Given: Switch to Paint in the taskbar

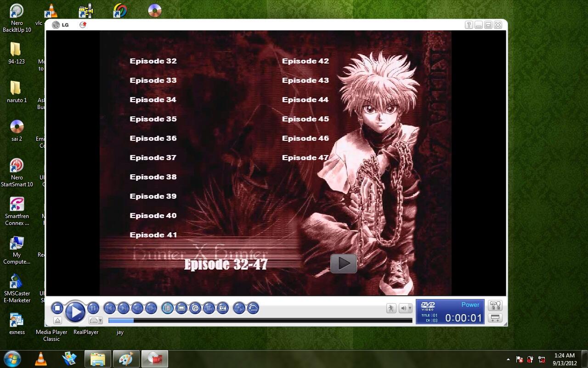Looking at the screenshot, I should 126,359.
